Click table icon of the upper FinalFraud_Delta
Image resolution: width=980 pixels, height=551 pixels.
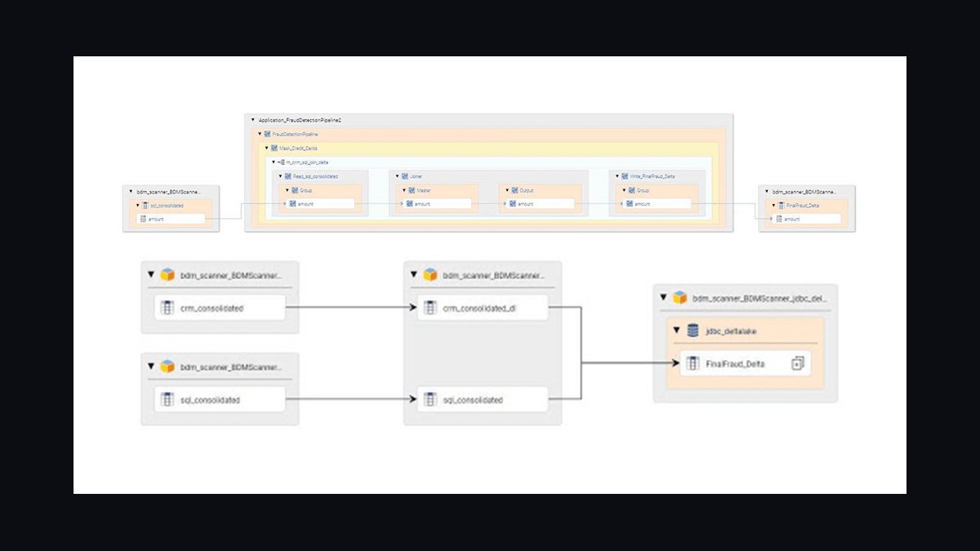[x=781, y=205]
